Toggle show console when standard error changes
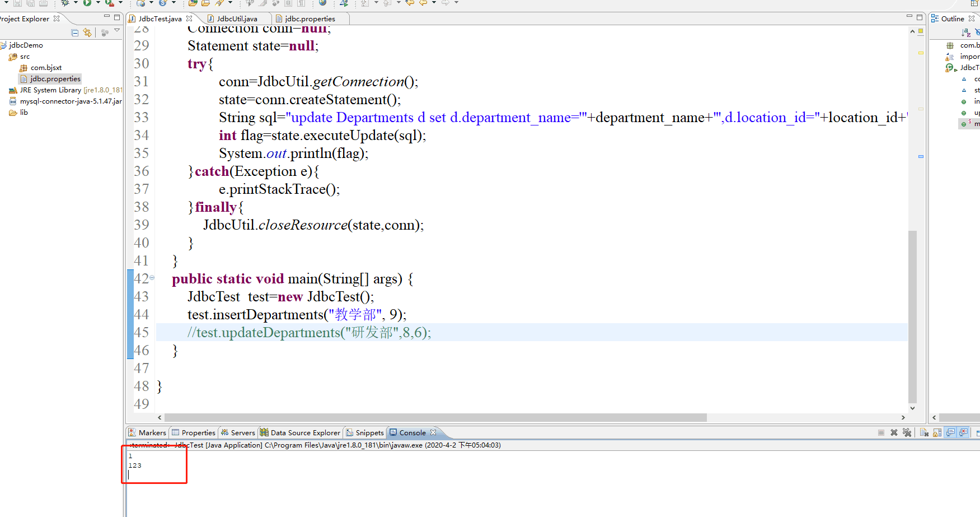Screen dimensions: 980x517 point(964,432)
